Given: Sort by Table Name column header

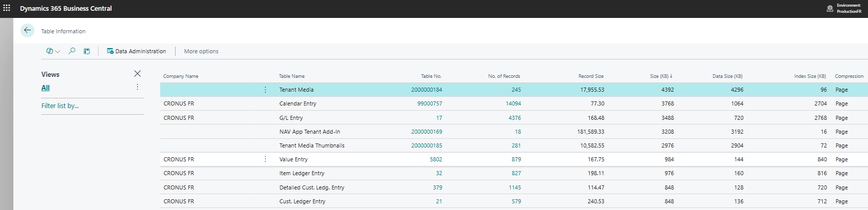Looking at the screenshot, I should 292,76.
